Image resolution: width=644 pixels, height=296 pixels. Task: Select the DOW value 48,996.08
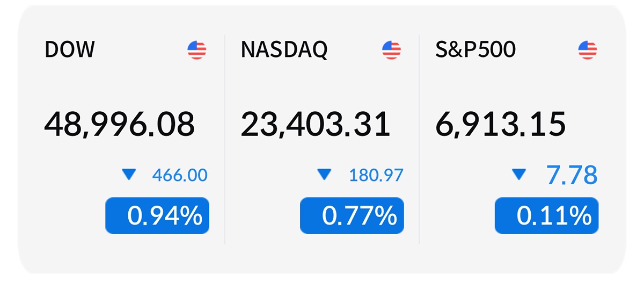coord(119,125)
